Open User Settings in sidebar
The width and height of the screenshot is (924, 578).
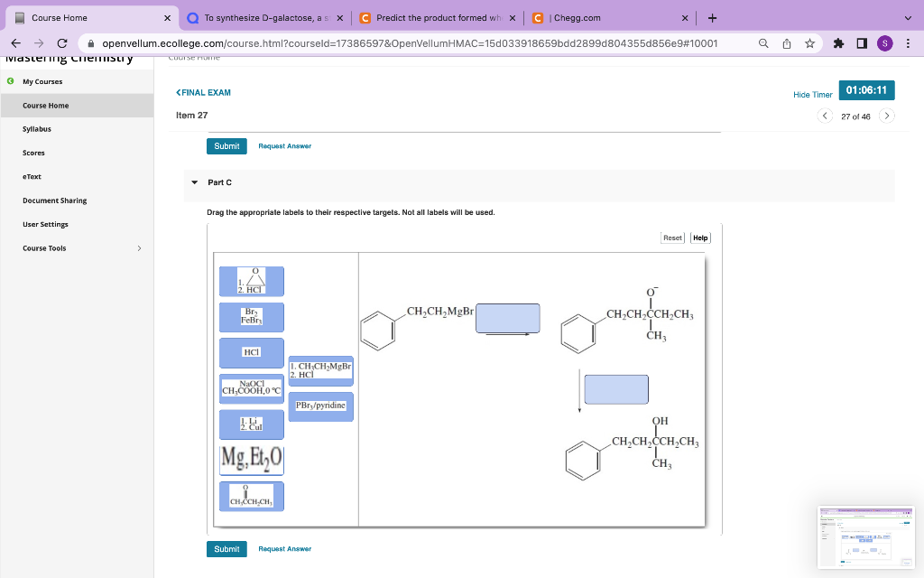[x=45, y=224]
